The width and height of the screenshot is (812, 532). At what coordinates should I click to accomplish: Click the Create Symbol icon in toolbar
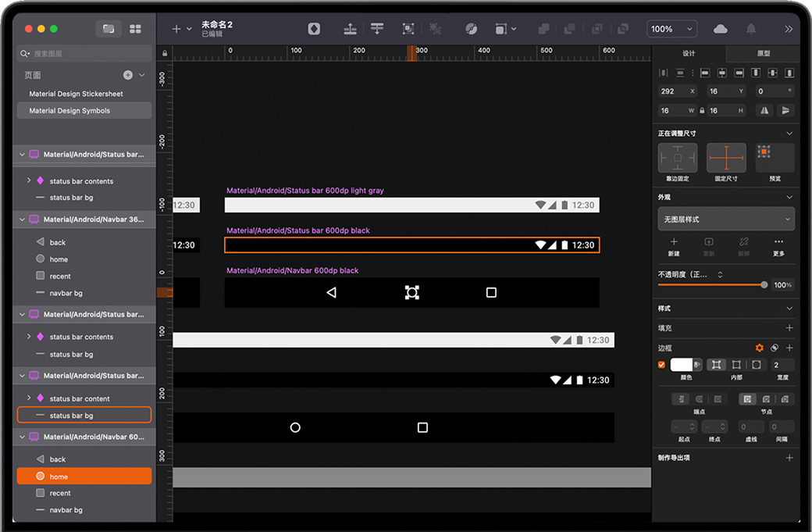click(314, 29)
